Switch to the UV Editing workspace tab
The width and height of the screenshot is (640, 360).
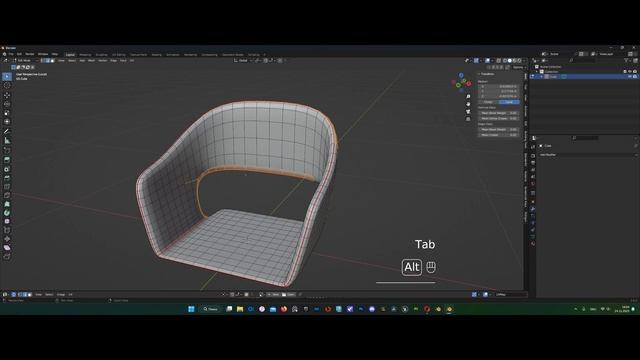[119, 55]
